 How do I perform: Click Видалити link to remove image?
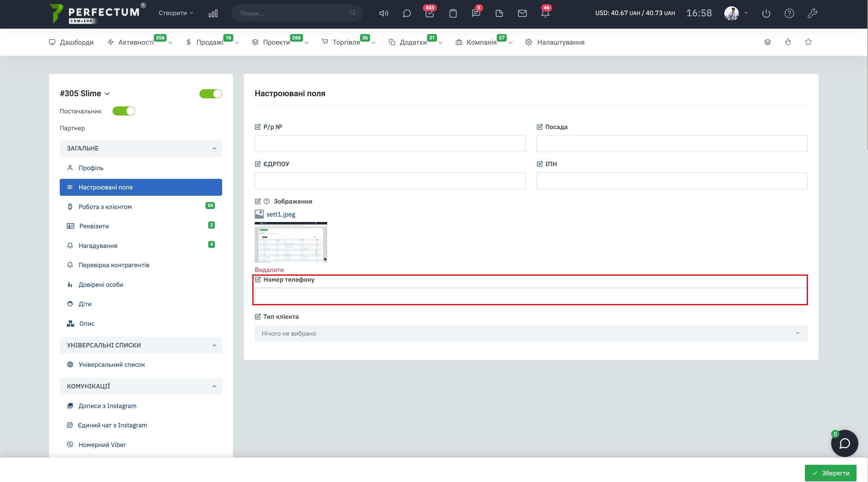tap(269, 269)
